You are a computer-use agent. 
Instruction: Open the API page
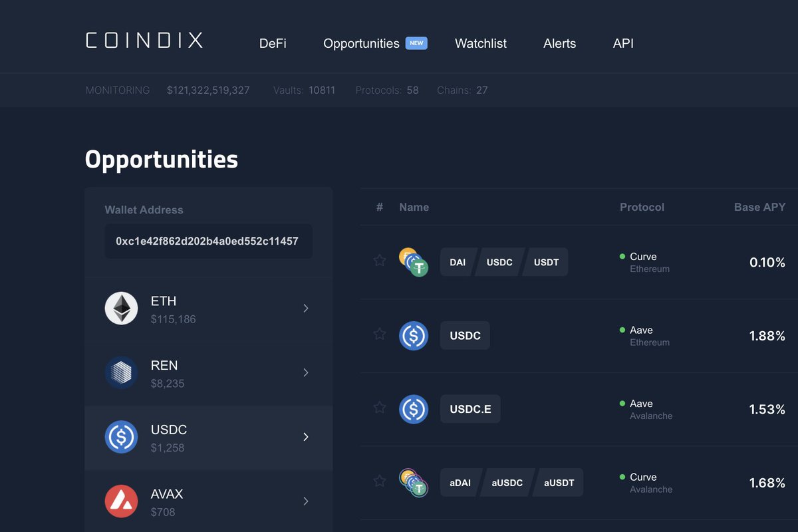coord(623,43)
